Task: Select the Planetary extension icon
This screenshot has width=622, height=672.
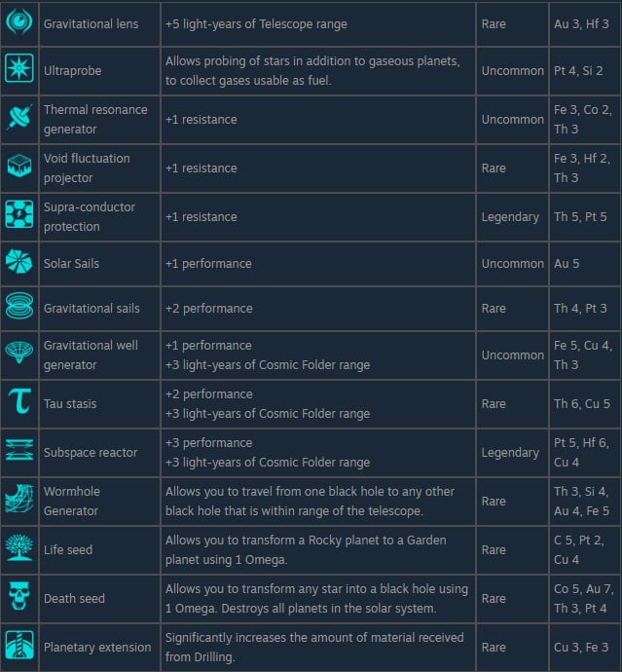Action: coord(18,647)
